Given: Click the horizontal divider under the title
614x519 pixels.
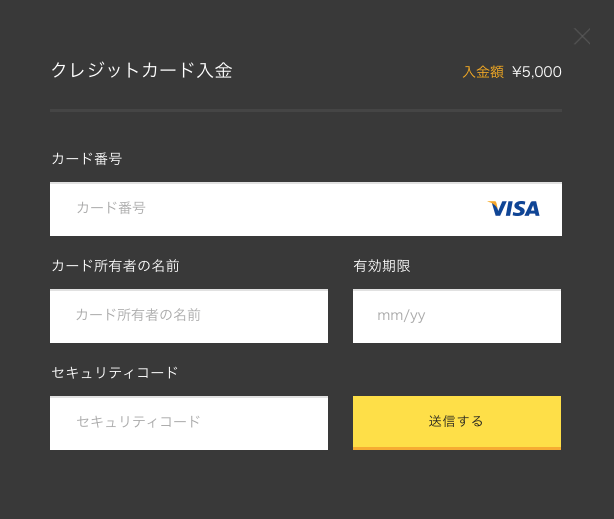Looking at the screenshot, I should click(x=306, y=110).
